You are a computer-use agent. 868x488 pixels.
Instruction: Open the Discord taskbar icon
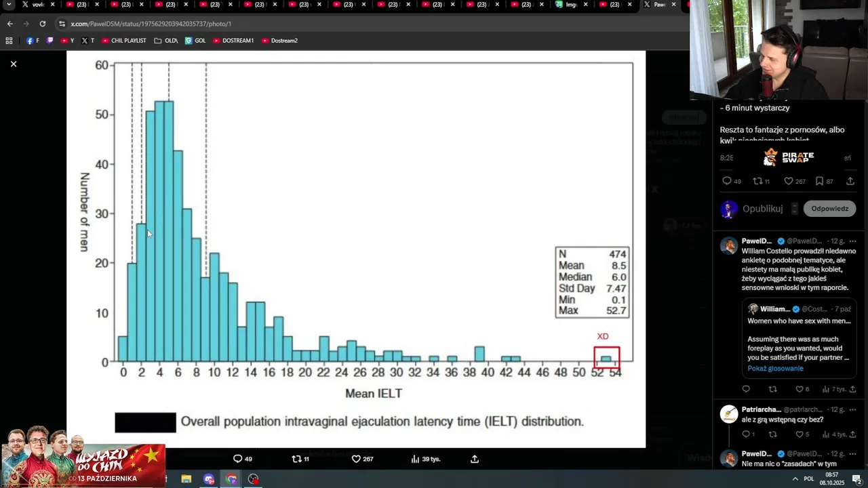click(x=209, y=479)
